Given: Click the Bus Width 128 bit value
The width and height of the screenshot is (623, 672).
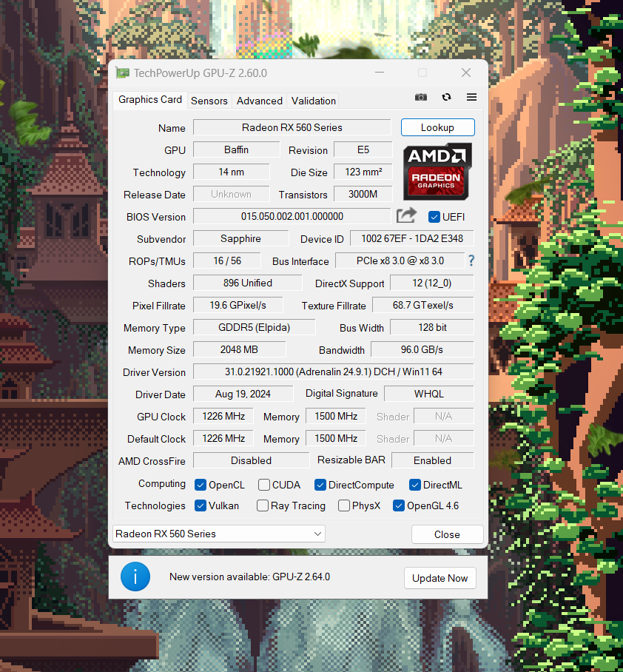Looking at the screenshot, I should 432,327.
